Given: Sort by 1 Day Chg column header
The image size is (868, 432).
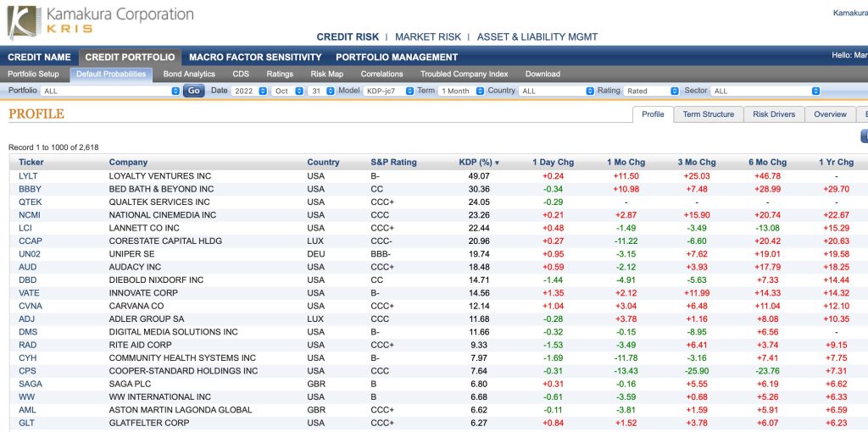Looking at the screenshot, I should [x=553, y=163].
